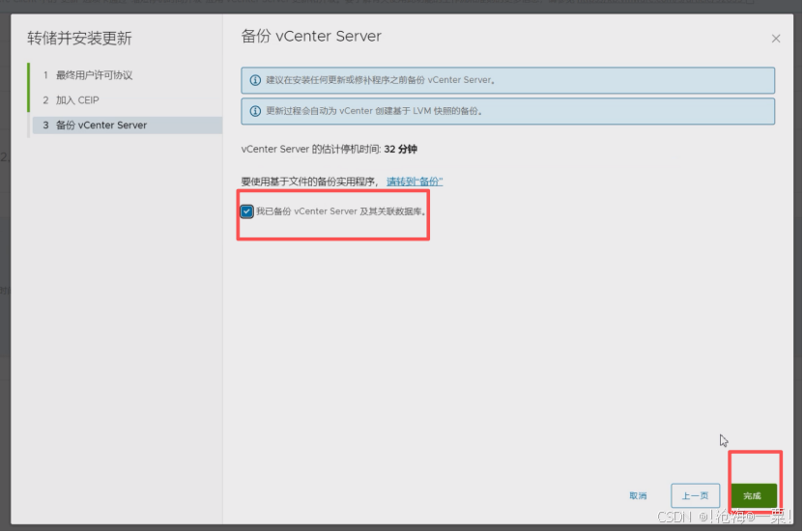
Task: Click the text 要使用基于文件的备份实用程序
Action: (309, 182)
